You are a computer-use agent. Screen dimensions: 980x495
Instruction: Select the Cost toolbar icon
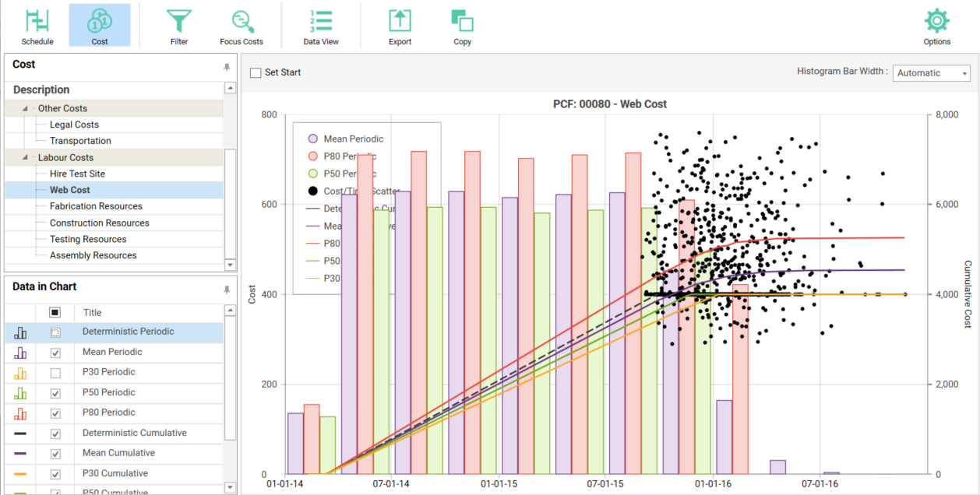tap(100, 21)
